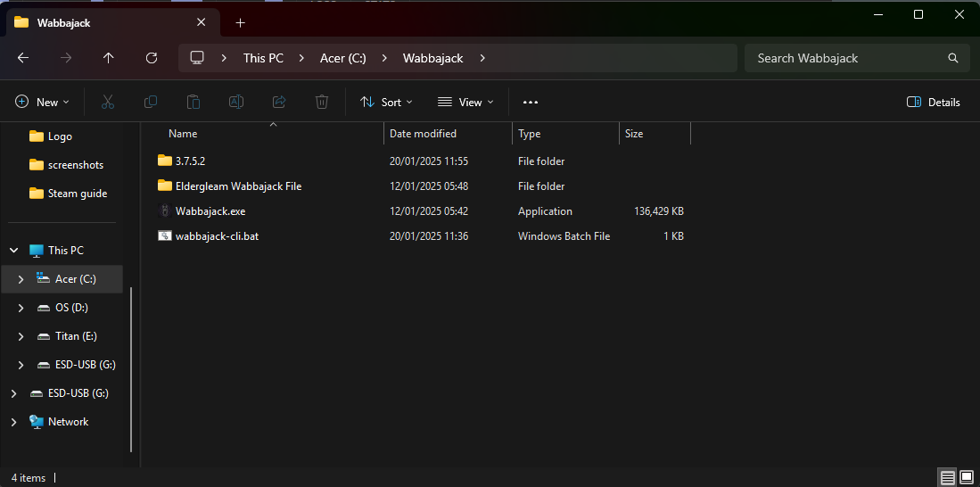
Task: Expand the OS (D:) tree node
Action: (21, 308)
